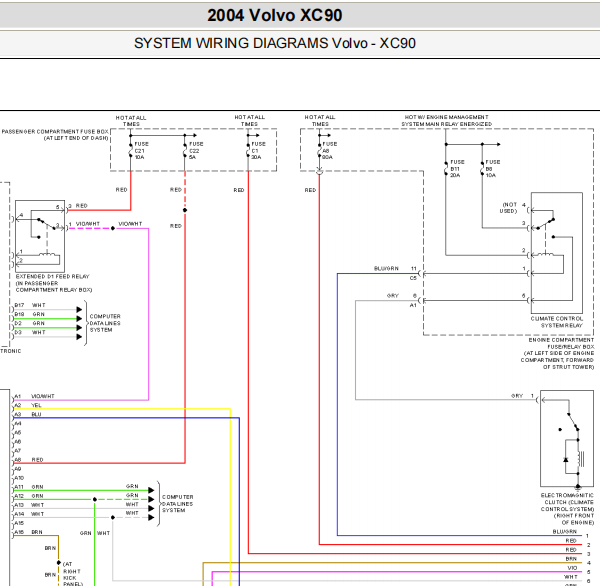Click the "B18 GRN" terminal label
Screen dimensions: 600x586
click(x=30, y=314)
